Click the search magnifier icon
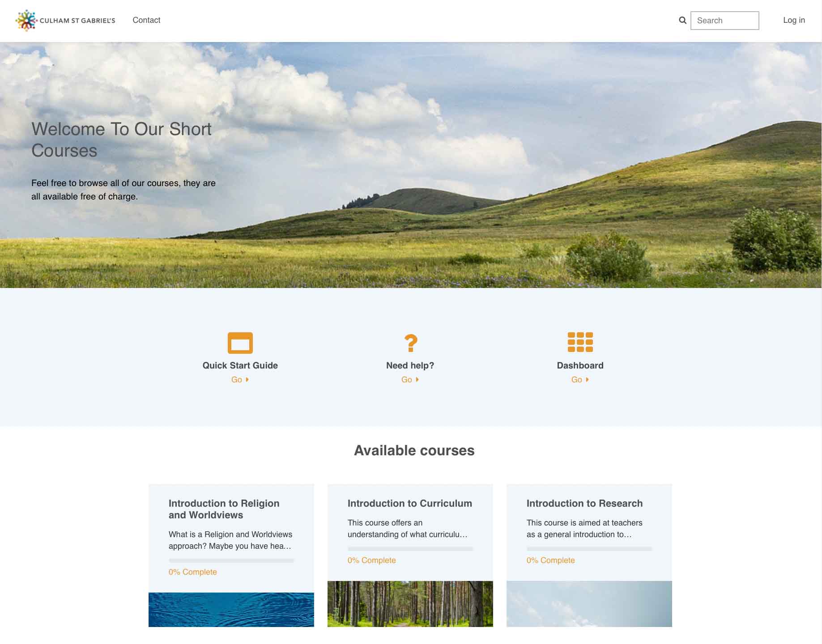822x644 pixels. 682,21
